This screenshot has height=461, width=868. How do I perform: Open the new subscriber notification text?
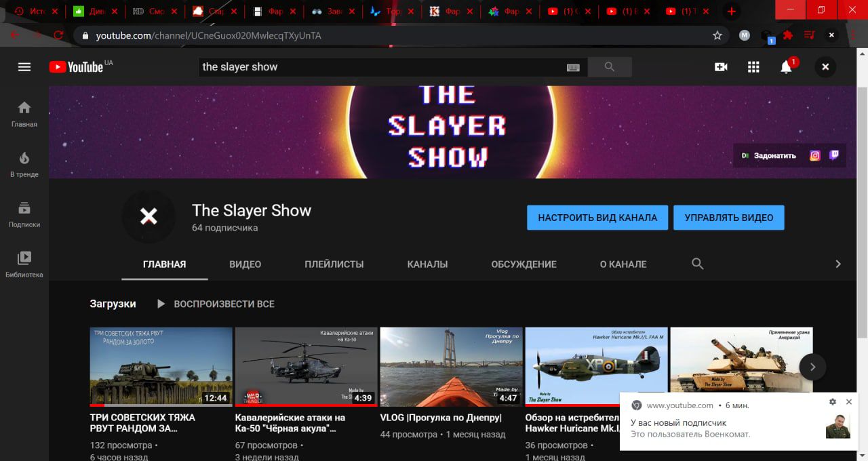pyautogui.click(x=690, y=428)
